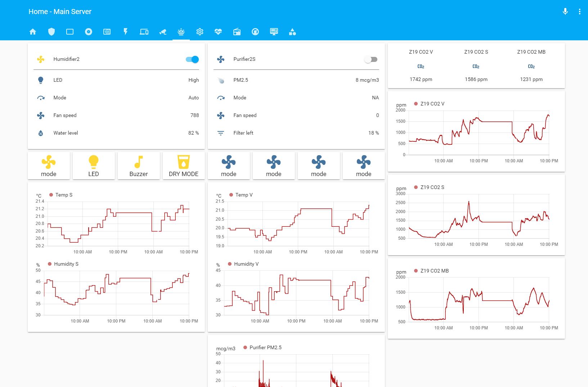
Task: Open humidifier Fan speed value 788
Action: click(x=195, y=115)
